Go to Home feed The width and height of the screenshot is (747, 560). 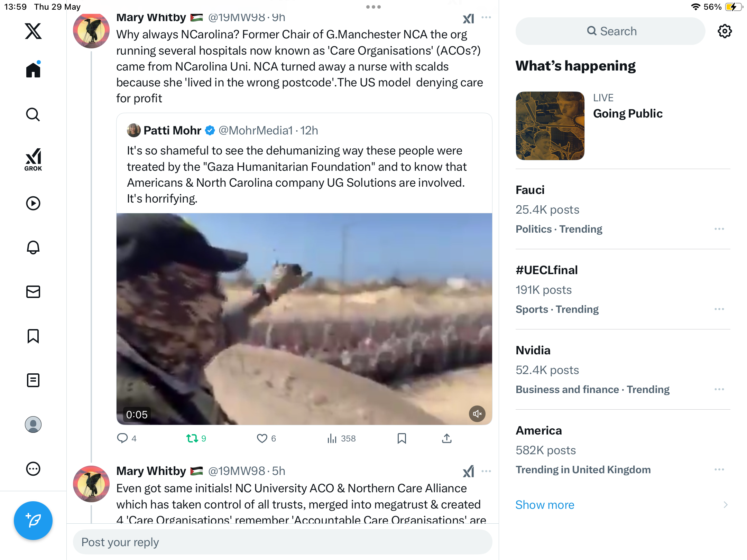coord(33,70)
